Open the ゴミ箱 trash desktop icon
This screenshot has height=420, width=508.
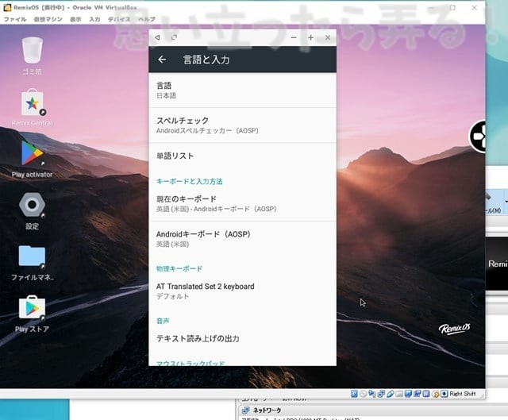pos(32,50)
